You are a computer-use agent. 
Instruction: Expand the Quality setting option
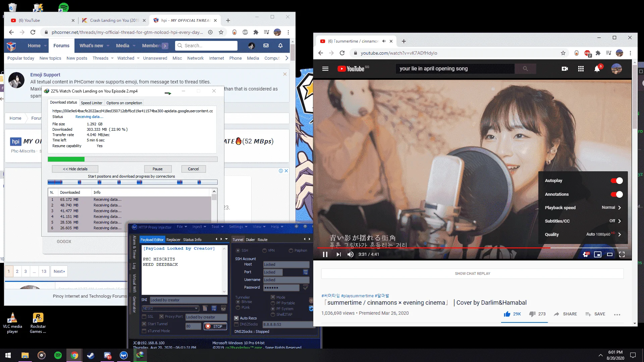tap(583, 234)
